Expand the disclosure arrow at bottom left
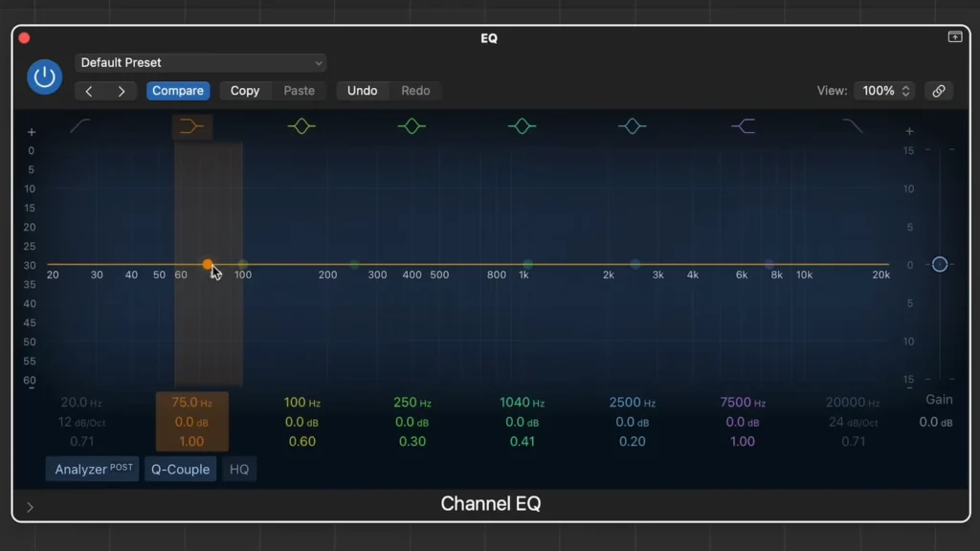Viewport: 980px width, 551px height. [x=30, y=507]
